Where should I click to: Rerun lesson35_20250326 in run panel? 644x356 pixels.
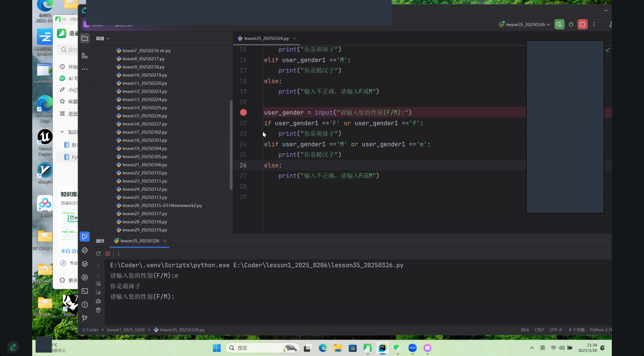pos(98,254)
